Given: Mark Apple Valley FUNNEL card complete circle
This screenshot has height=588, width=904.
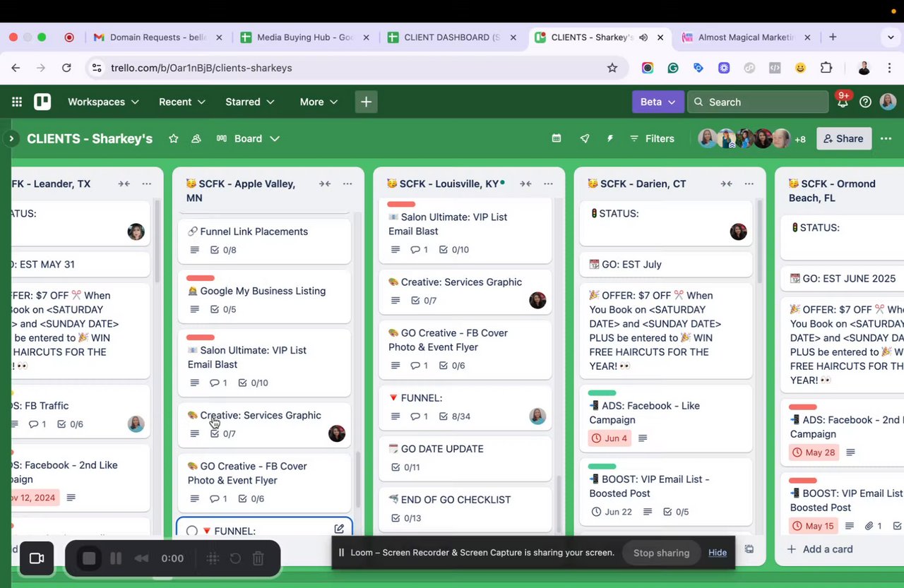Looking at the screenshot, I should (192, 531).
